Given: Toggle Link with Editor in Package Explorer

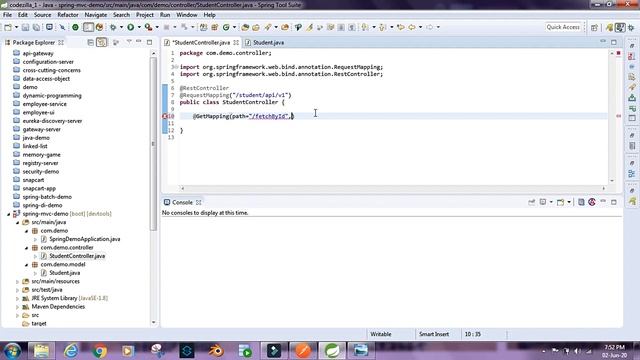Looking at the screenshot, I should (102, 42).
